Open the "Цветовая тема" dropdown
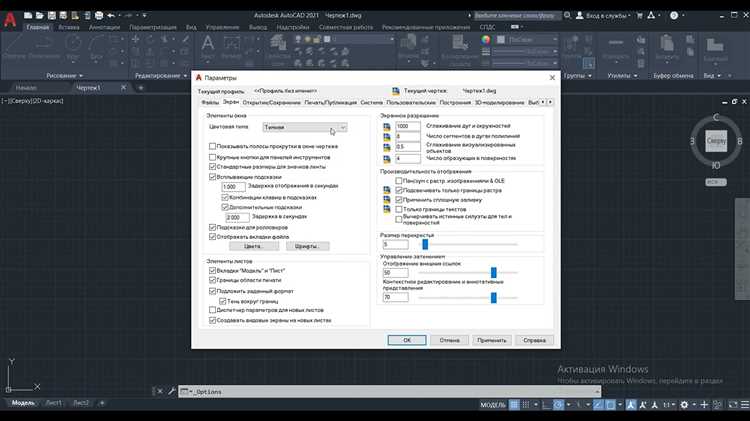This screenshot has height=421, width=750. click(304, 128)
